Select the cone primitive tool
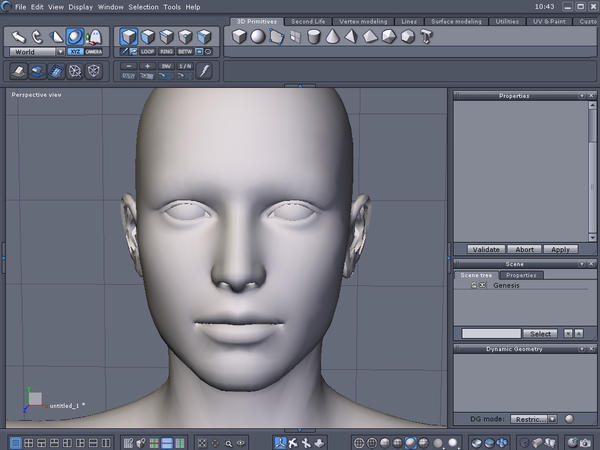 pyautogui.click(x=334, y=37)
